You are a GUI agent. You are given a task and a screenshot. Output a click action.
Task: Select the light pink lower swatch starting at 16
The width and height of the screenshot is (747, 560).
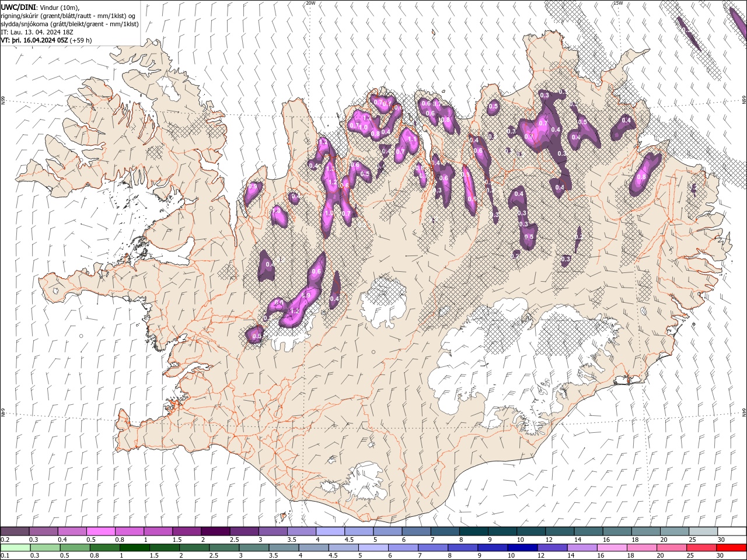(x=612, y=547)
